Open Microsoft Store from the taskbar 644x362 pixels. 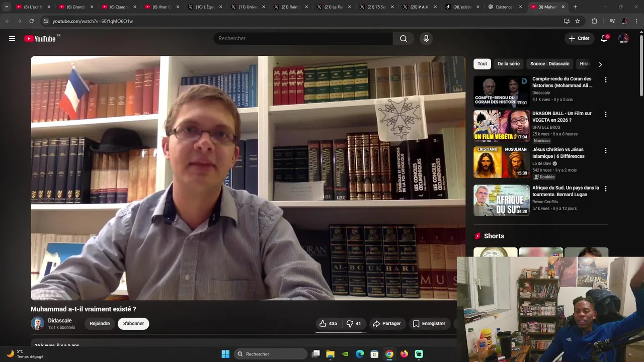click(374, 354)
